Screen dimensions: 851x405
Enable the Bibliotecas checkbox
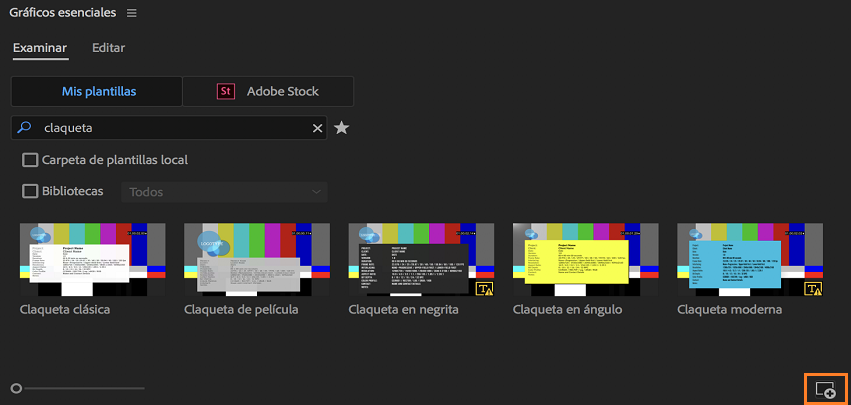[x=30, y=192]
